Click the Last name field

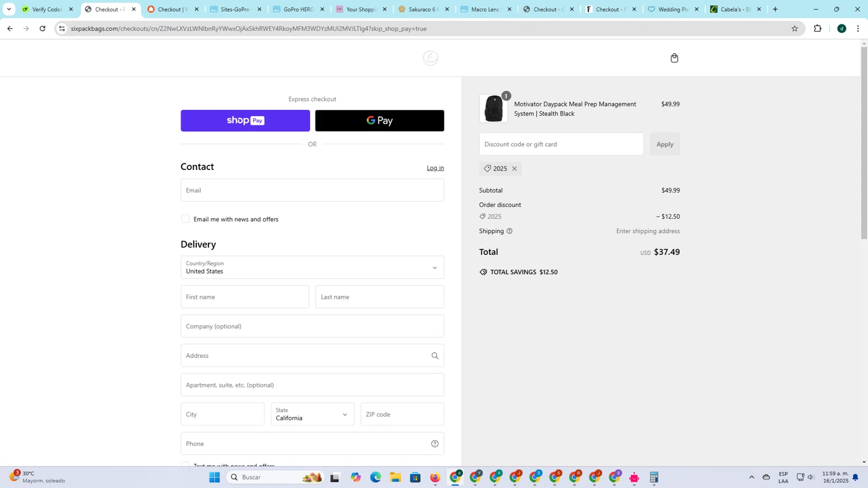point(380,297)
